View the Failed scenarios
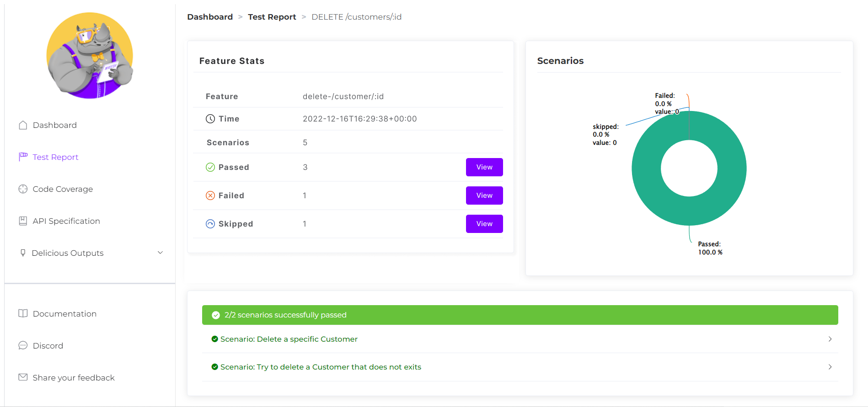This screenshot has width=868, height=407. pyautogui.click(x=484, y=196)
